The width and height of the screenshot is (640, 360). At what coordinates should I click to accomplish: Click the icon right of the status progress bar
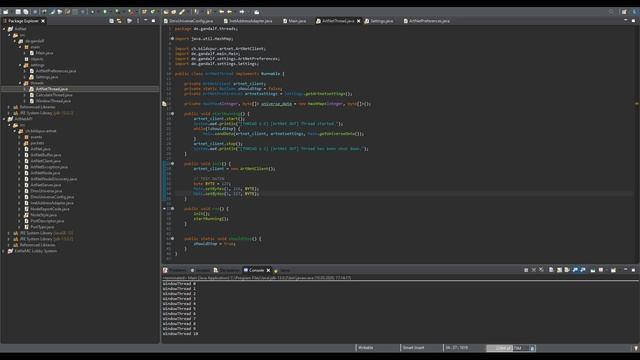tap(532, 348)
